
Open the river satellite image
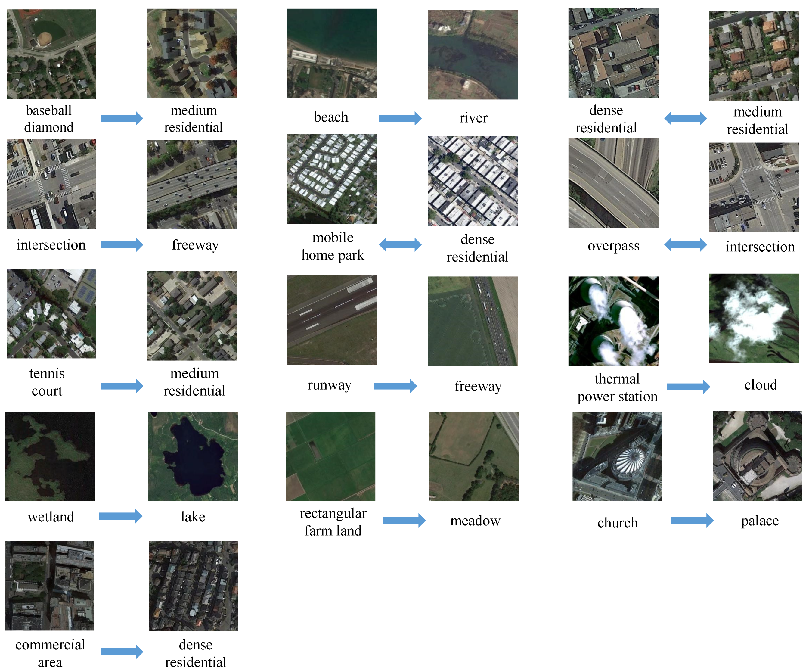[x=473, y=54]
